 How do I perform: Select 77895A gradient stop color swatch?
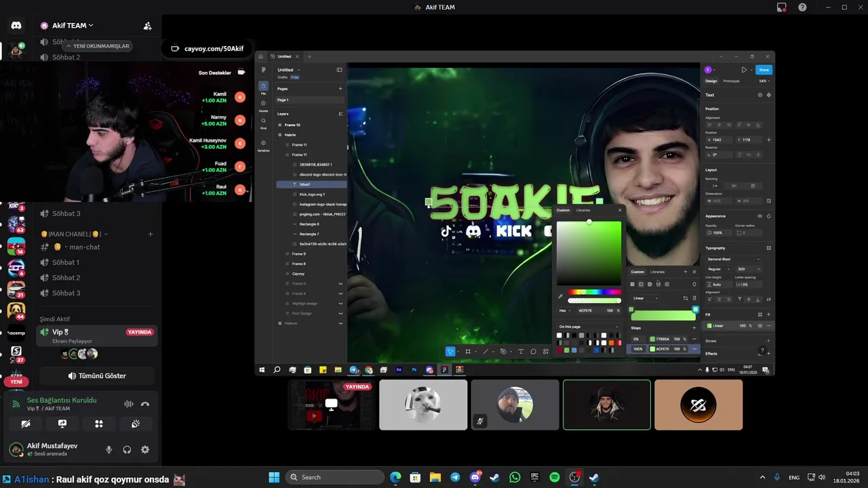click(x=652, y=339)
